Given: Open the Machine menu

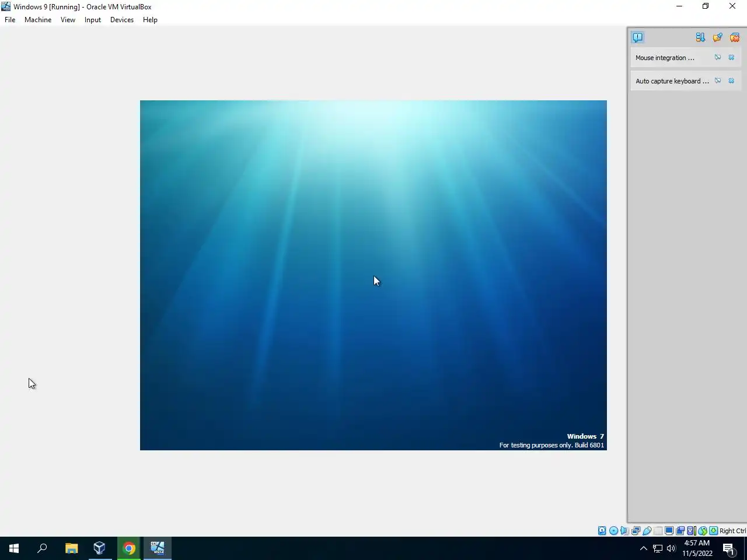Looking at the screenshot, I should [38, 20].
